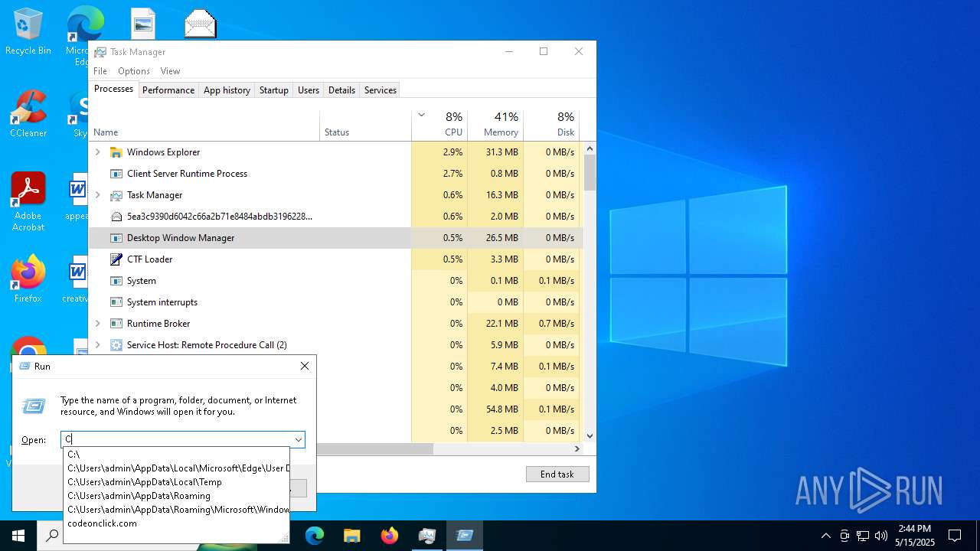Click the Service Host gear icon
Screen dimensions: 980x551
[x=116, y=345]
